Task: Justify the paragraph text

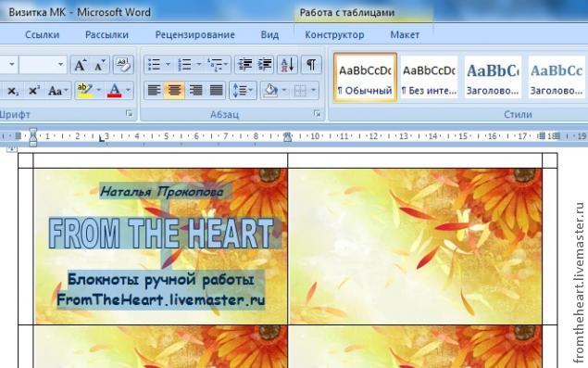Action: pyautogui.click(x=216, y=91)
